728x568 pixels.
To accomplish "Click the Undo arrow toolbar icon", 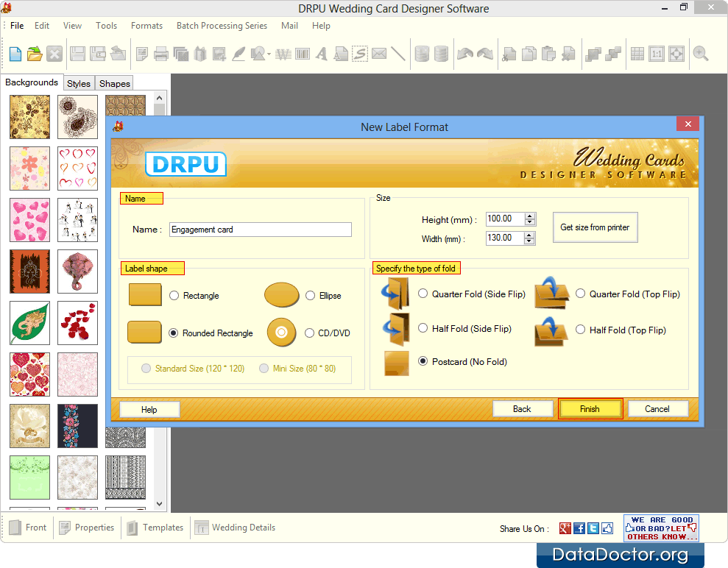I will (x=465, y=54).
